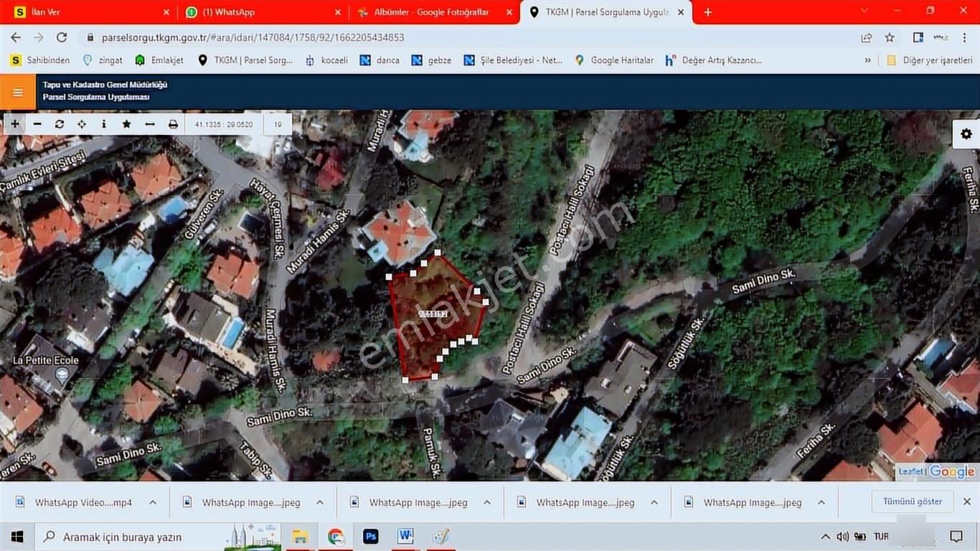Mute or adjust system volume in the tray
The width and height of the screenshot is (980, 551).
tap(842, 536)
